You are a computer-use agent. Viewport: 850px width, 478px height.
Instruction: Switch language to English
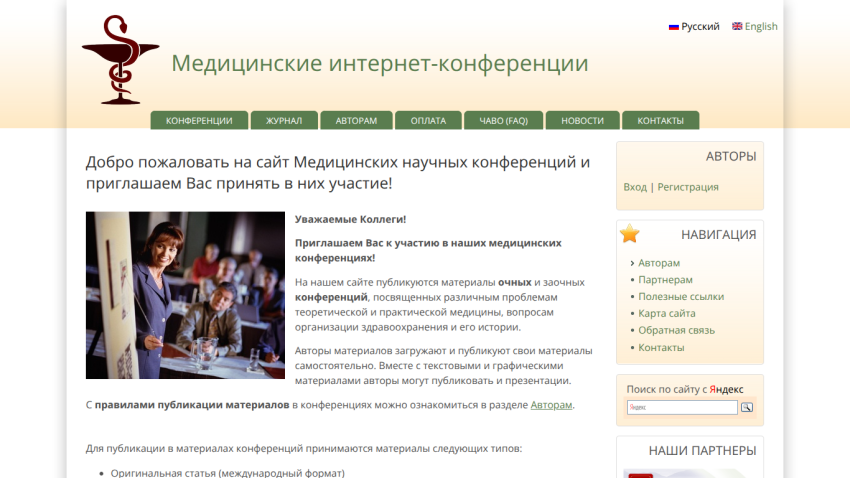tap(761, 26)
